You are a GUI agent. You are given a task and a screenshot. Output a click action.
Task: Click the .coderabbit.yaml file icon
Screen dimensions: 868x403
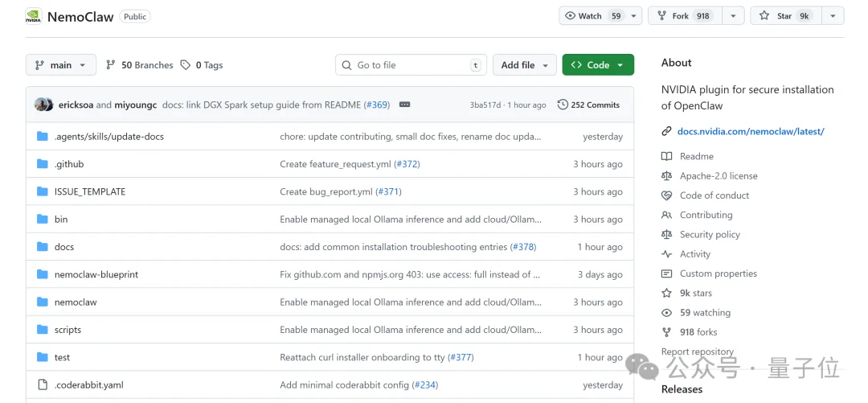click(x=43, y=385)
